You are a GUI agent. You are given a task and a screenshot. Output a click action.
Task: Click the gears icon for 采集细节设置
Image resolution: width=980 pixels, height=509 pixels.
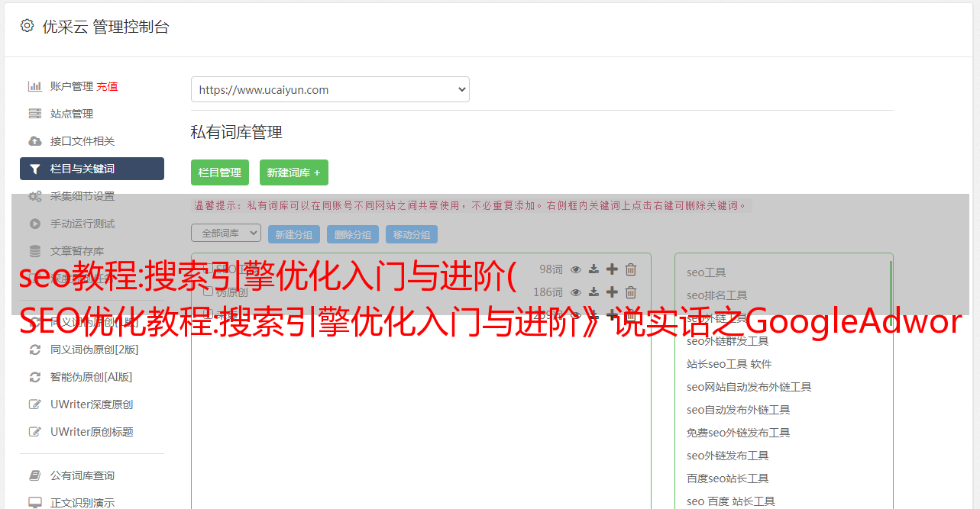click(x=35, y=196)
